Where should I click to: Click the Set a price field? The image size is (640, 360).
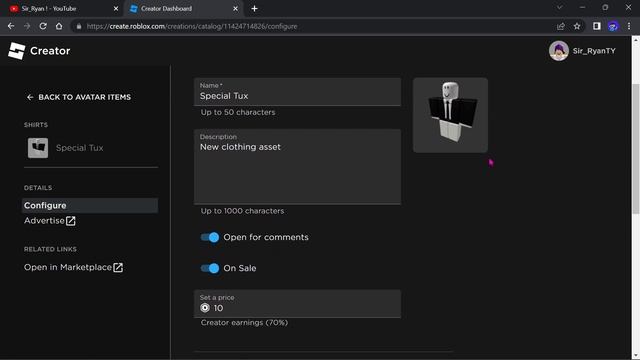tap(297, 304)
